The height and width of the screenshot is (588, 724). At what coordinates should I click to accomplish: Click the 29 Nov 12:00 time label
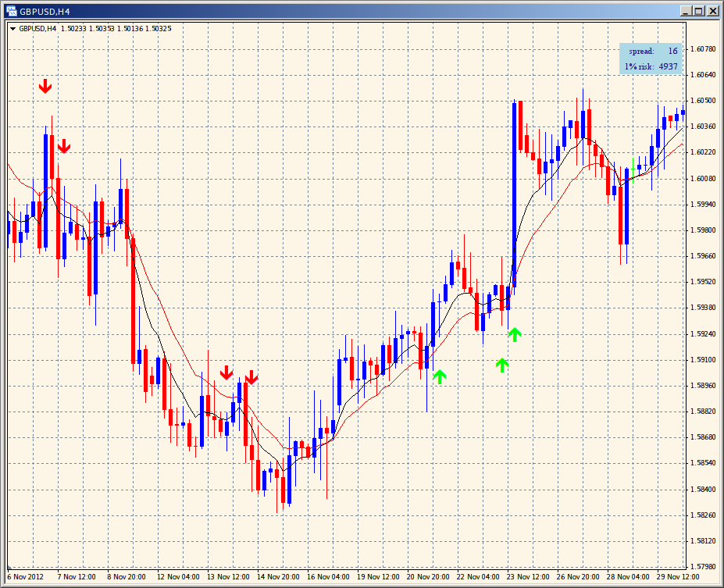(x=678, y=577)
